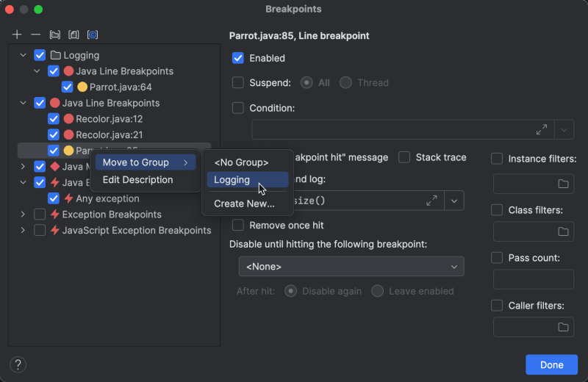588x382 pixels.
Task: Click the minus icon to remove breakpoint
Action: [x=35, y=35]
